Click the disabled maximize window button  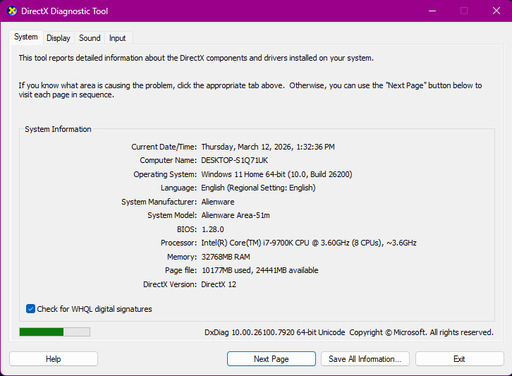pos(464,11)
